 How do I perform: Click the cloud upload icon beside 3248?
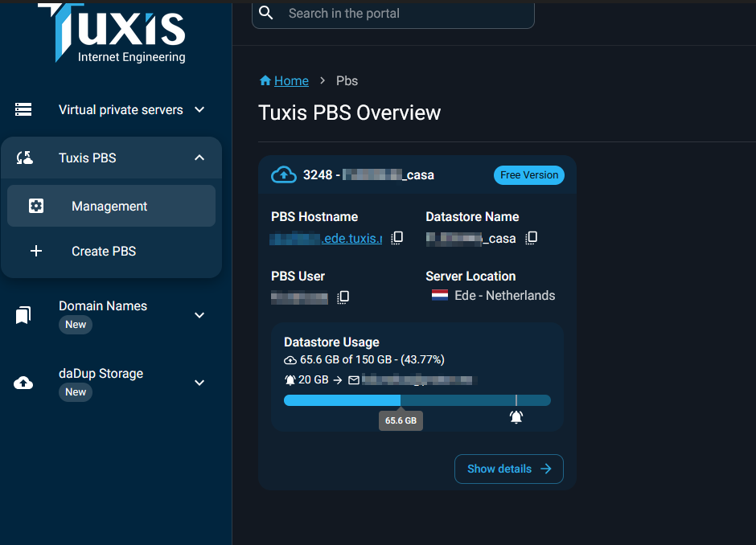[x=284, y=175]
